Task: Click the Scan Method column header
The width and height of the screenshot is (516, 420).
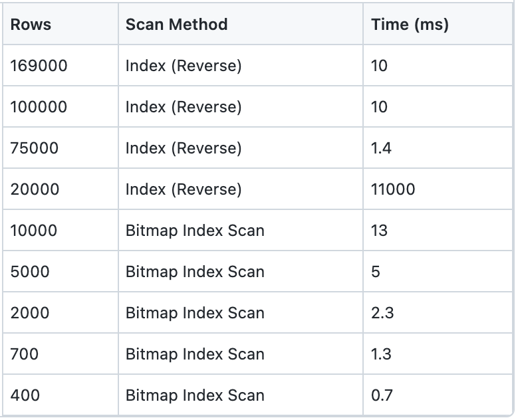Action: [241, 24]
